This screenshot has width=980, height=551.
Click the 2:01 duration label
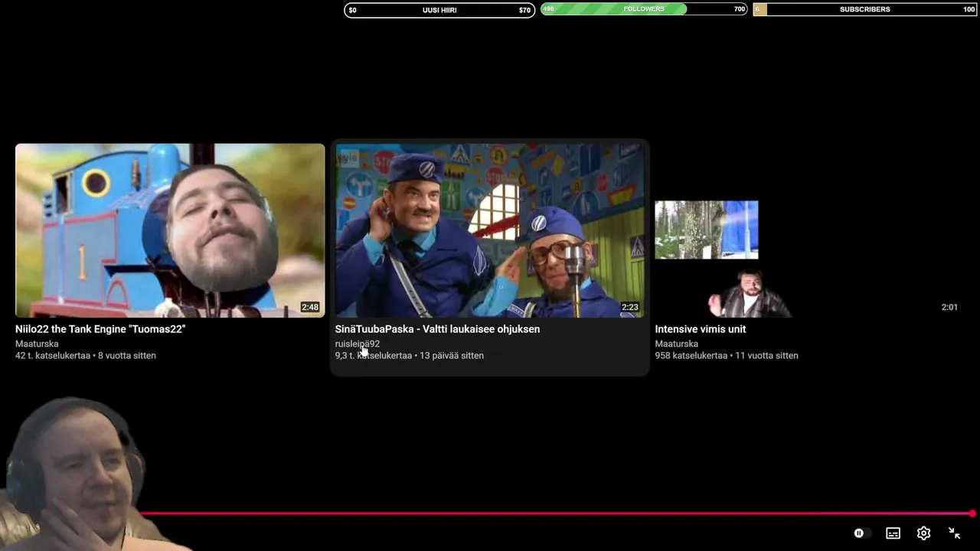pos(949,307)
